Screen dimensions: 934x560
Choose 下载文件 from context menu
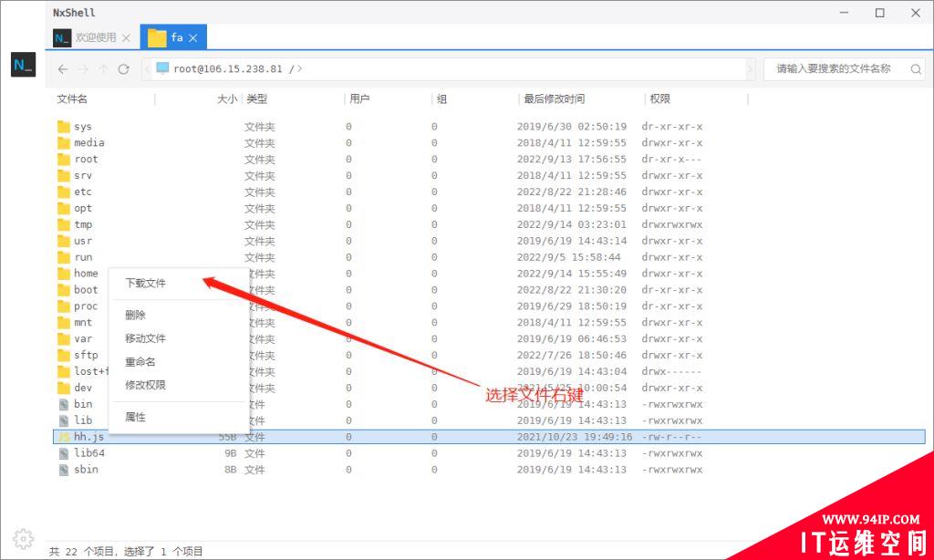click(x=145, y=283)
